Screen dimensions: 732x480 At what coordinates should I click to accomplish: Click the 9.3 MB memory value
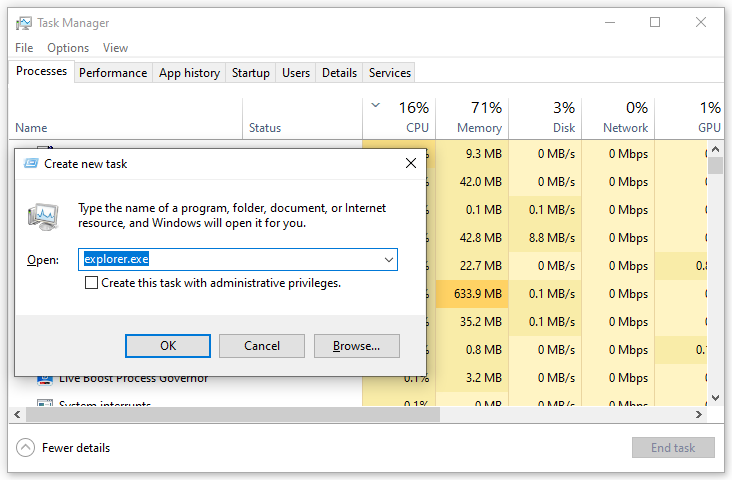pos(484,154)
